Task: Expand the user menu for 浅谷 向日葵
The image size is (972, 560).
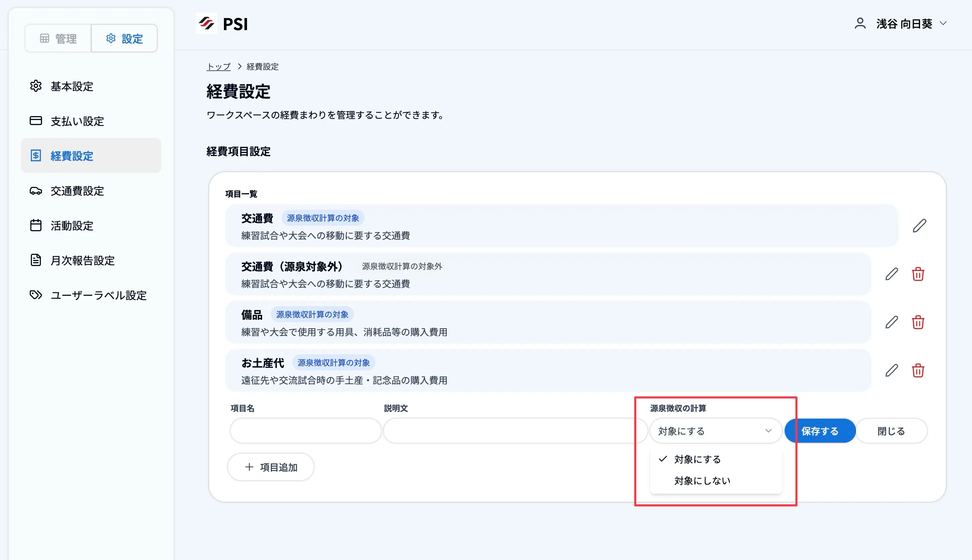Action: click(904, 23)
